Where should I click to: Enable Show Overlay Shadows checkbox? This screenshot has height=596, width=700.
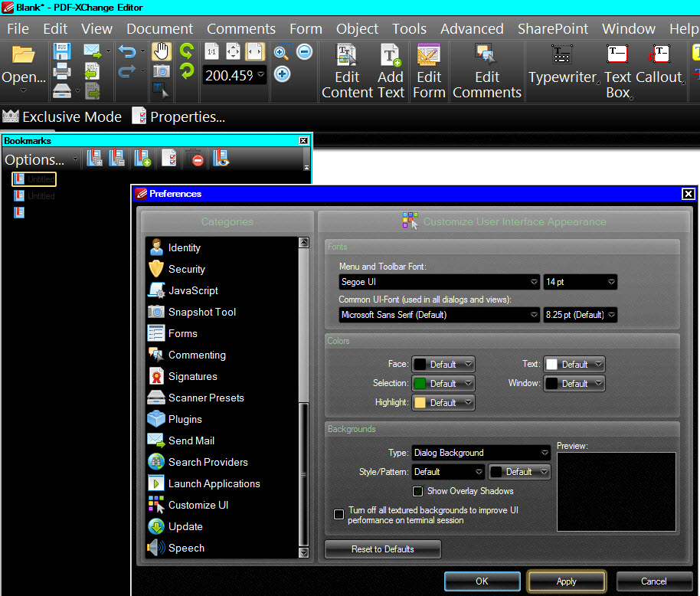click(418, 492)
